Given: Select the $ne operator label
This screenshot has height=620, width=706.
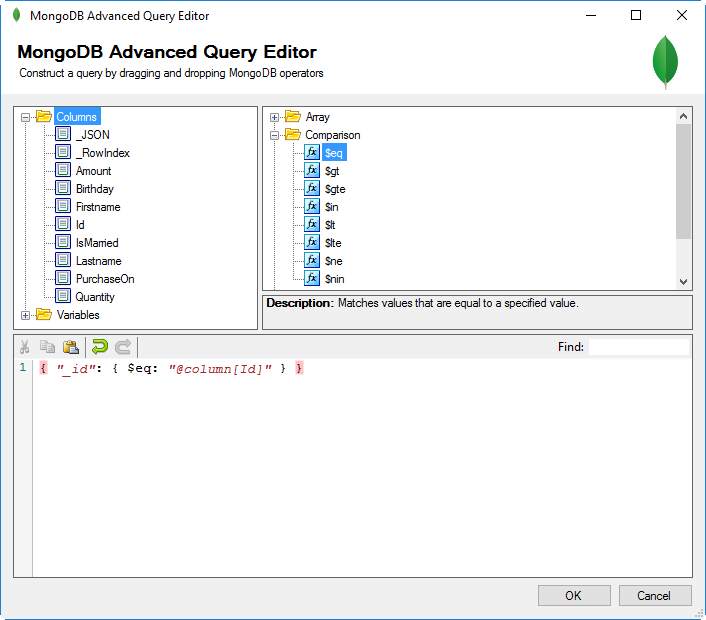Looking at the screenshot, I should coord(334,261).
